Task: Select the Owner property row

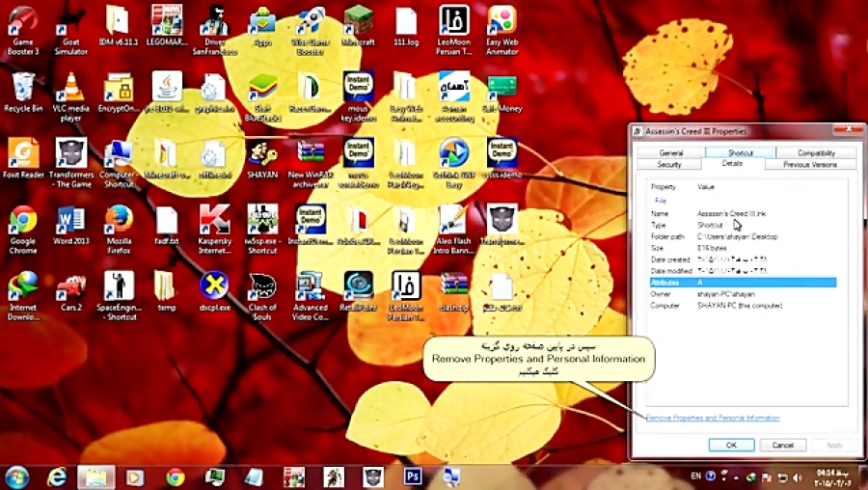Action: tap(743, 294)
